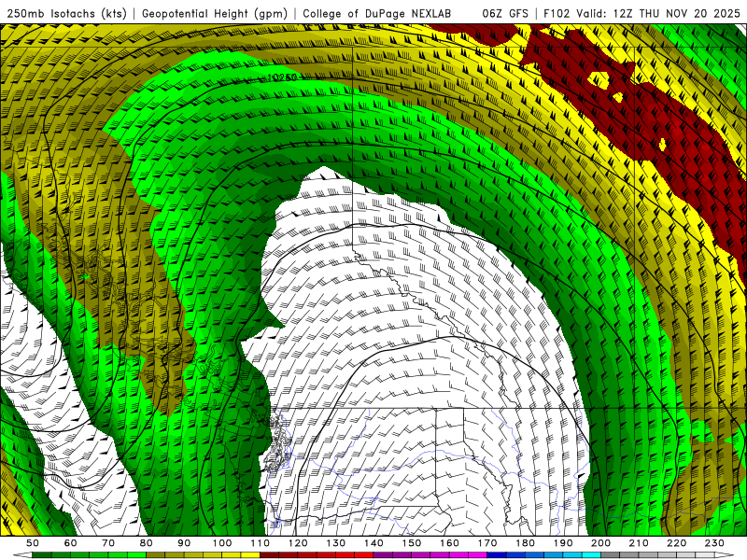Click the 70 value on the color scale
Image resolution: width=747 pixels, height=560 pixels.
point(108,543)
